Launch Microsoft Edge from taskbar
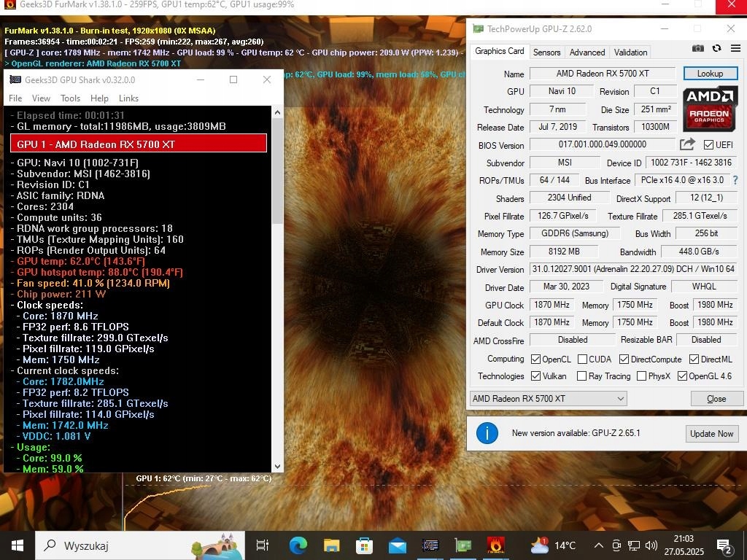 (x=298, y=545)
